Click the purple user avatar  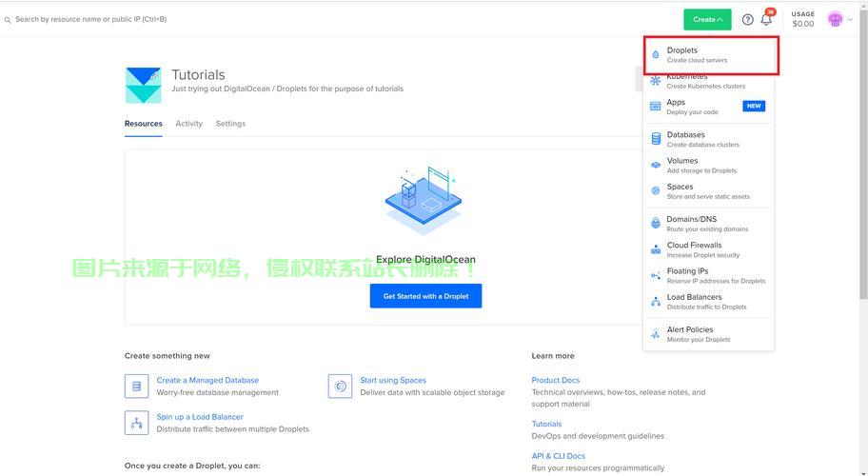[x=835, y=19]
